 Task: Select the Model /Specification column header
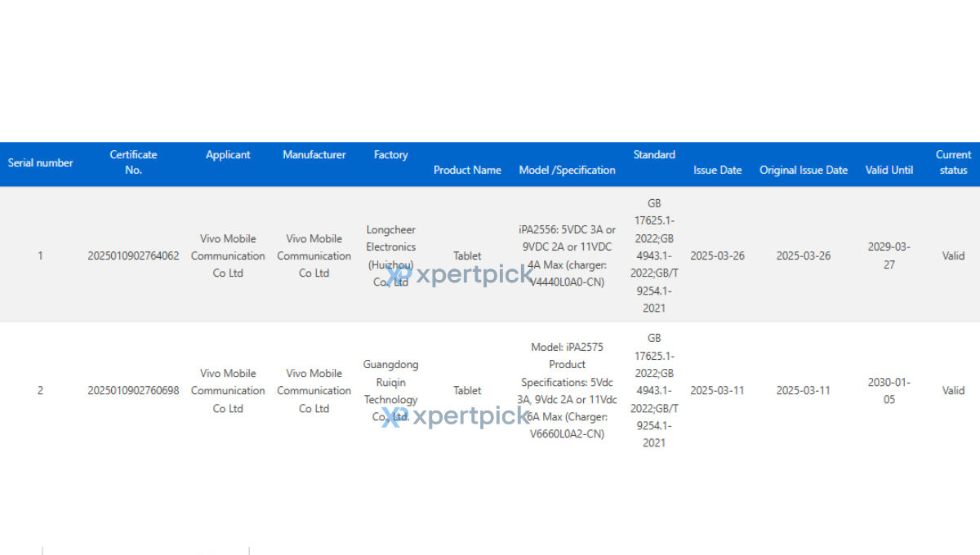tap(568, 170)
